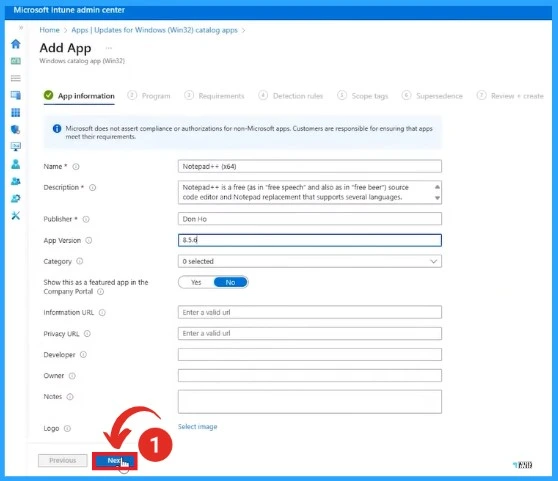Screen dimensions: 558x481
Task: Click into the Notes text area
Action: 310,402
